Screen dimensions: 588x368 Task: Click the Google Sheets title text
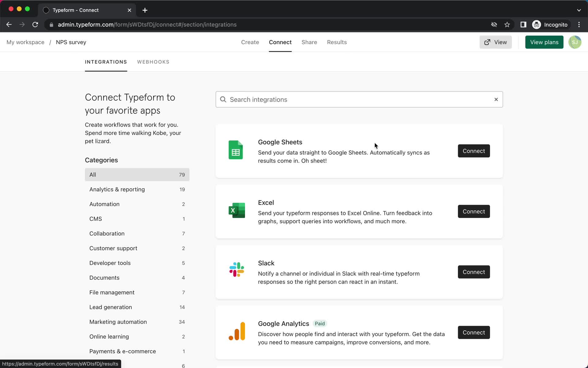[280, 142]
